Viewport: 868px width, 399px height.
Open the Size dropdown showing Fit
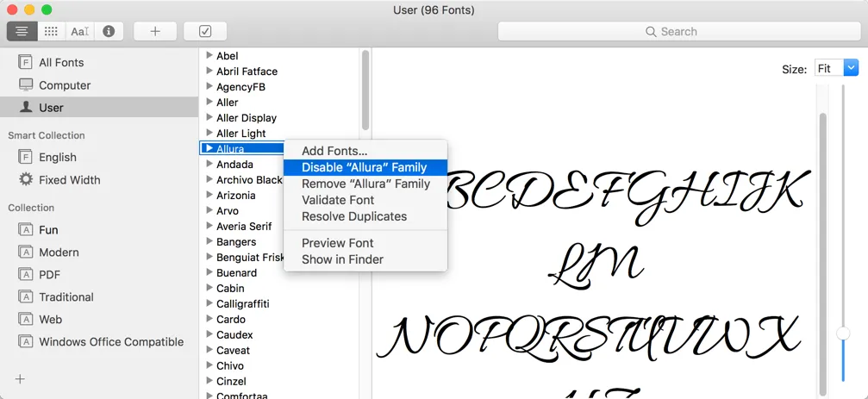(x=836, y=69)
